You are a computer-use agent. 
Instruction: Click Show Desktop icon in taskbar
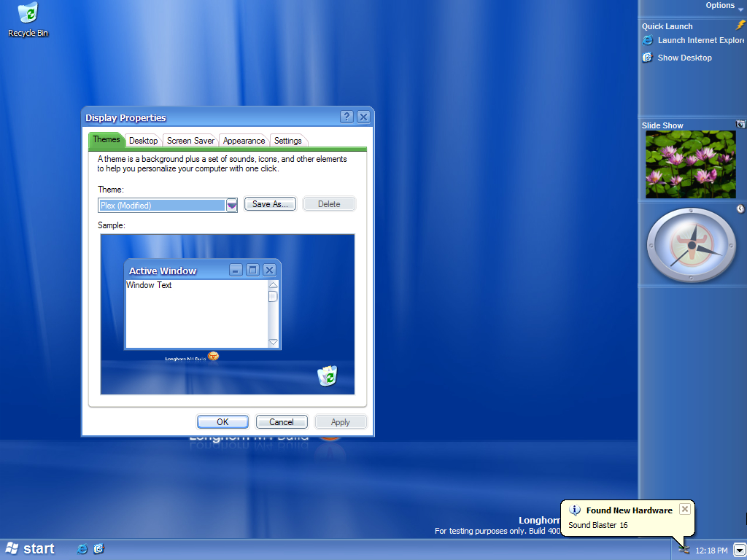tap(98, 548)
